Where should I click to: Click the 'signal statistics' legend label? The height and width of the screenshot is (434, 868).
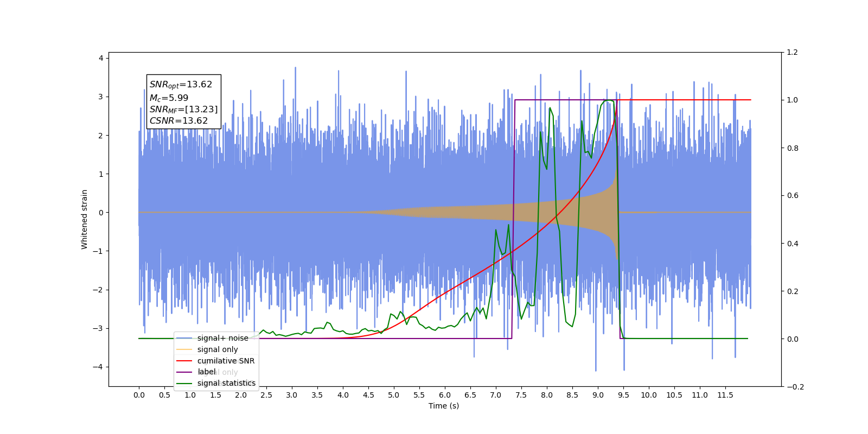(226, 383)
